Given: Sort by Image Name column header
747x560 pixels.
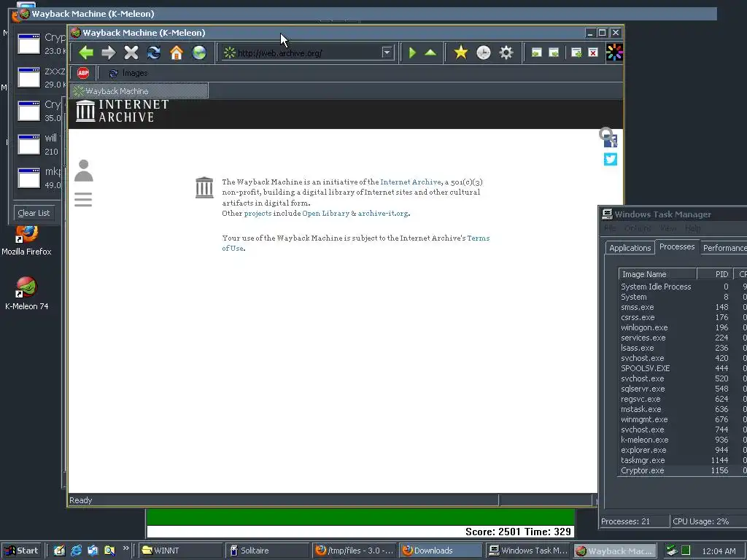Looking at the screenshot, I should pyautogui.click(x=657, y=274).
